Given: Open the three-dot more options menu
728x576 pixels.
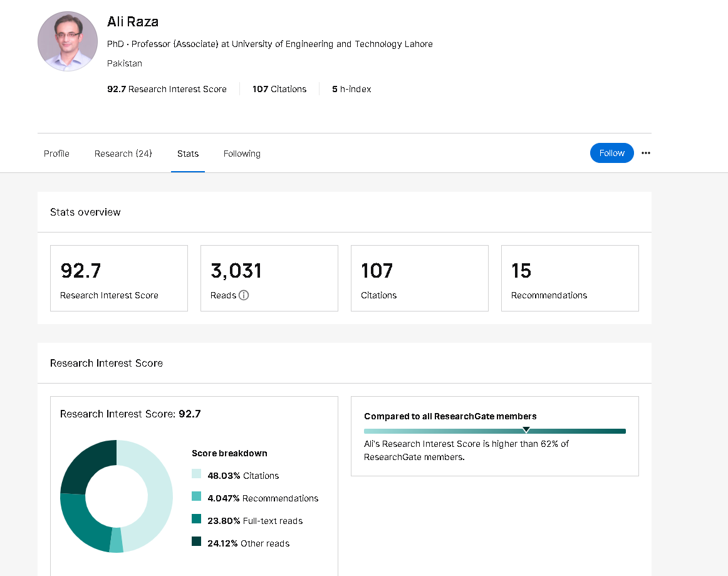Looking at the screenshot, I should point(646,153).
